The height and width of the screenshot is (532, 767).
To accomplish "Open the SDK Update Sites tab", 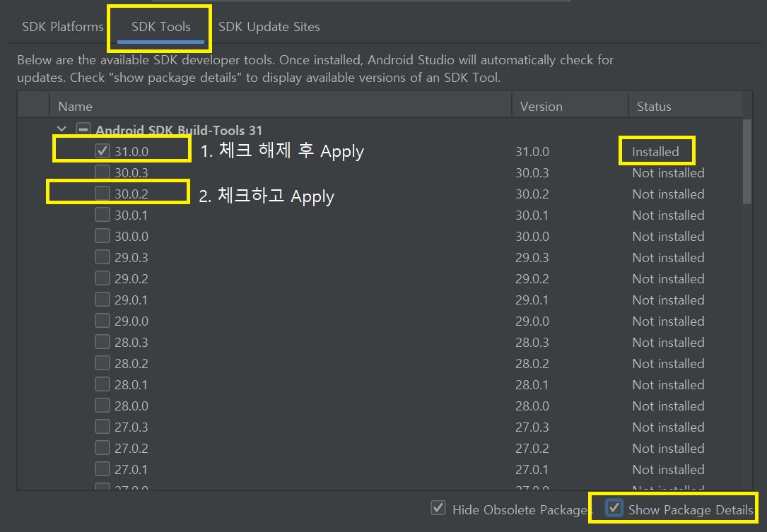I will click(269, 26).
